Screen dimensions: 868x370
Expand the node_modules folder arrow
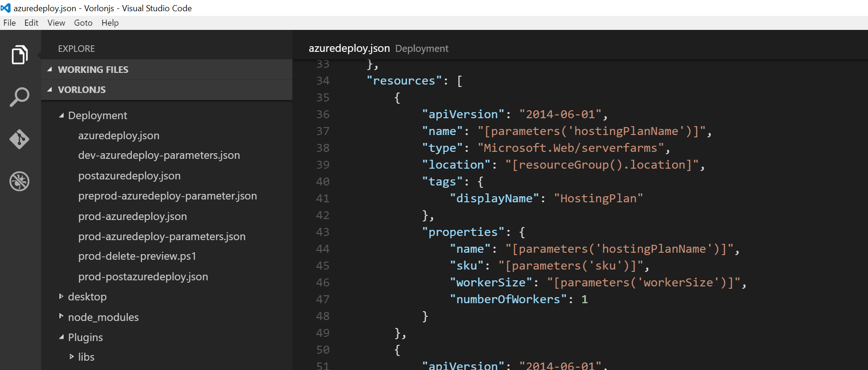(61, 316)
